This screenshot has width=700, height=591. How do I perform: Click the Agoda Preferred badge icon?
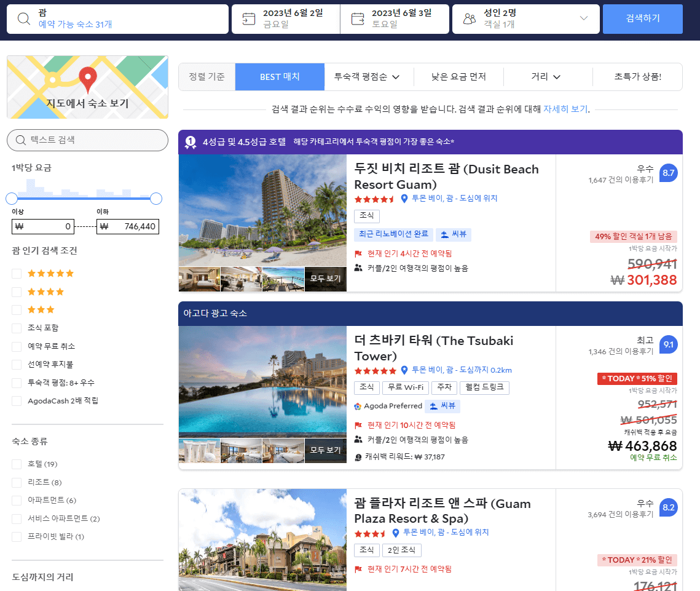(358, 406)
